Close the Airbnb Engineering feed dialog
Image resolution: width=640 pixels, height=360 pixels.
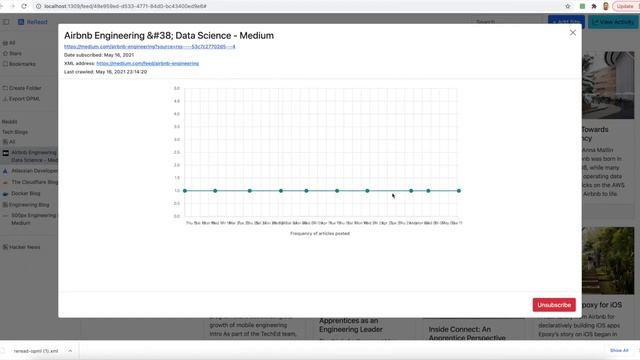point(573,33)
